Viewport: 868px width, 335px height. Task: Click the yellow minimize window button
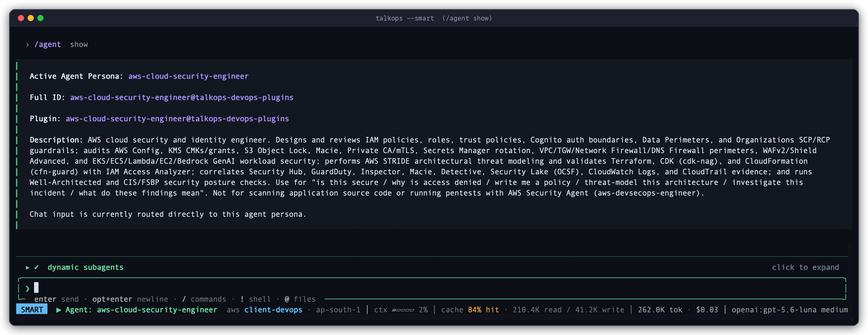click(x=31, y=18)
